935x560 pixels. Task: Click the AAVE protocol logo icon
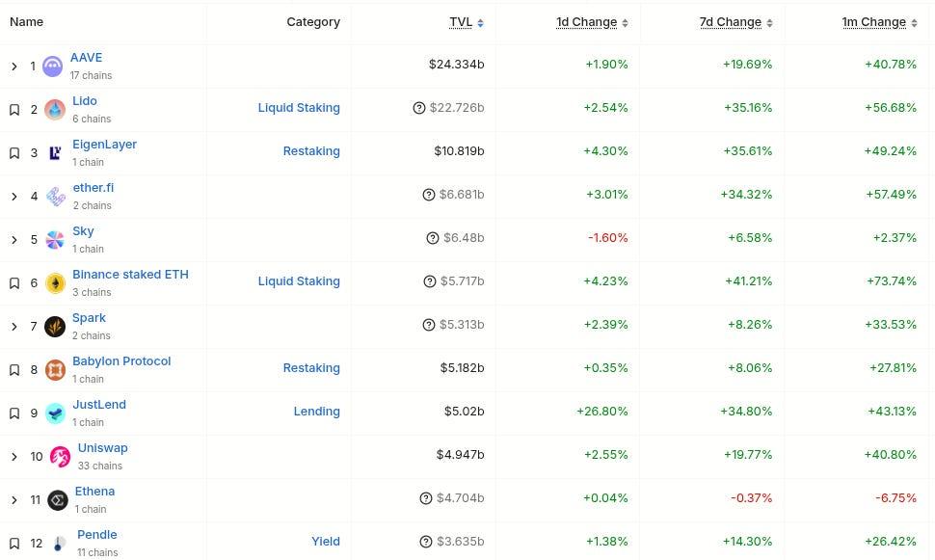coord(53,66)
